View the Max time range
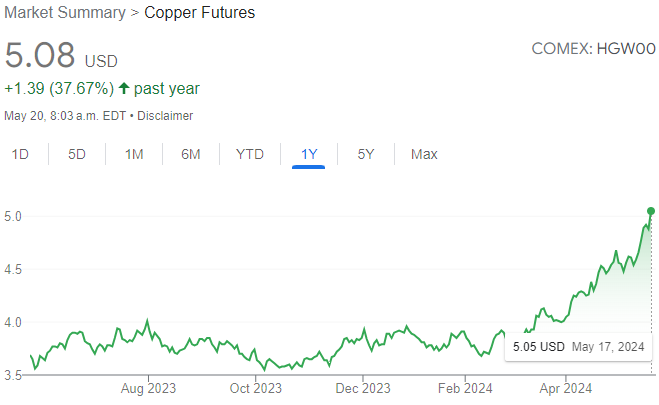659x405 pixels. pyautogui.click(x=424, y=154)
